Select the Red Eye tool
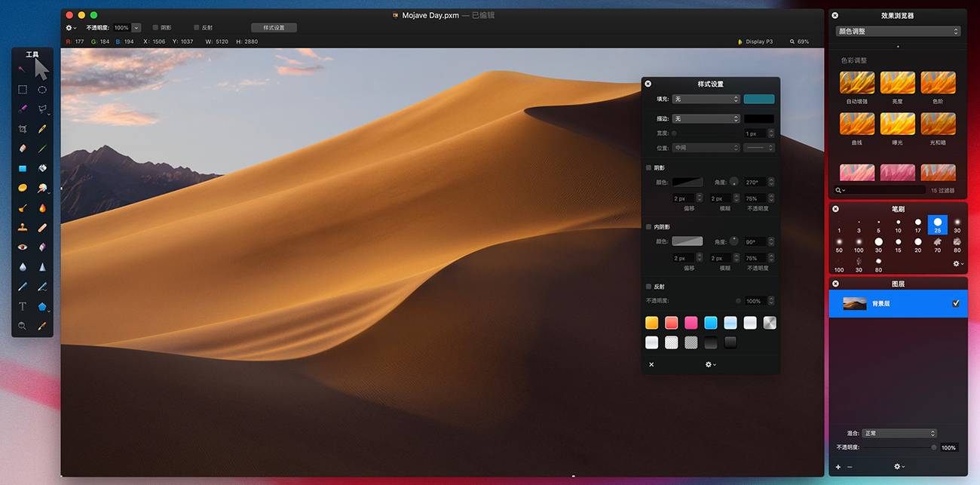The width and height of the screenshot is (980, 485). (23, 247)
